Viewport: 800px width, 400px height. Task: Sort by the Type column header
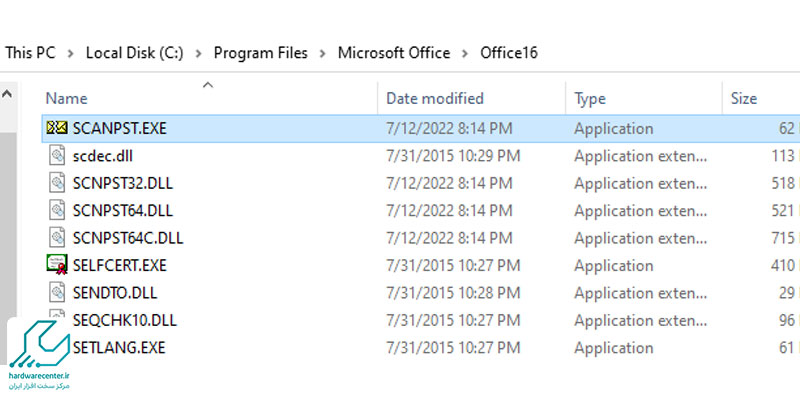(590, 98)
